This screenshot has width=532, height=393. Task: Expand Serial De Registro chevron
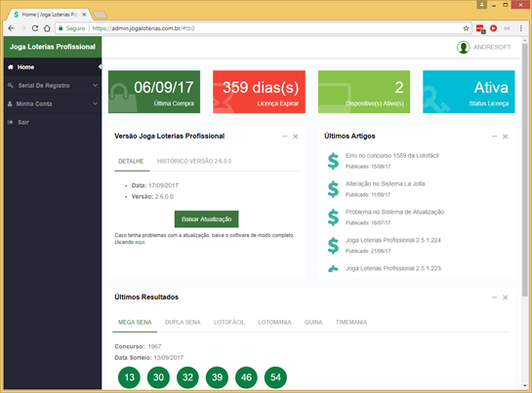tap(95, 86)
